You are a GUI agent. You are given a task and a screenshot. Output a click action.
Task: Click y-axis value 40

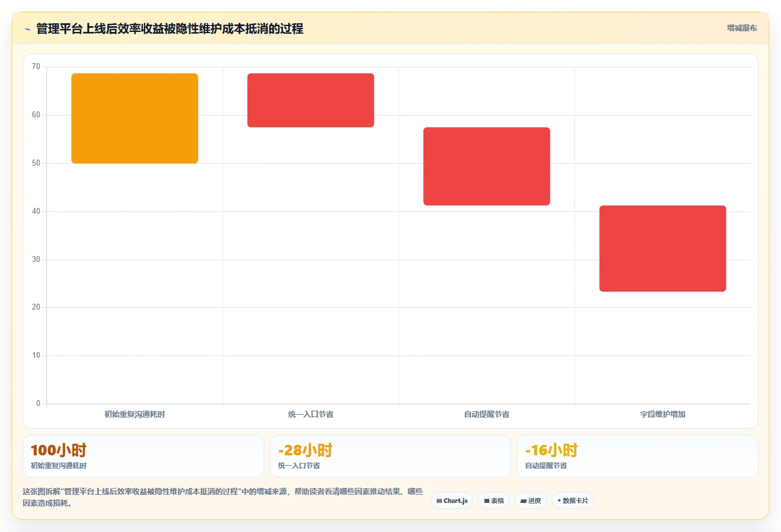point(36,211)
